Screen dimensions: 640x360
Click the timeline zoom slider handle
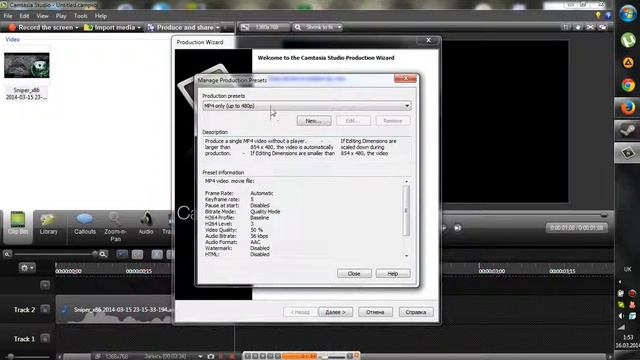click(x=95, y=254)
